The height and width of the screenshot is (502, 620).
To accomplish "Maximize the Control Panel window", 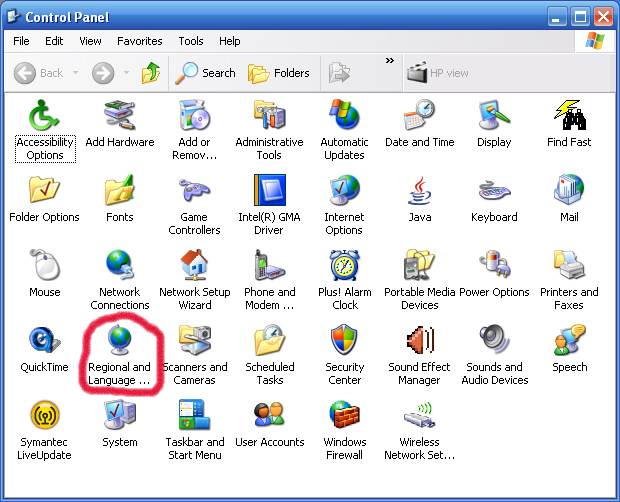I will 580,17.
